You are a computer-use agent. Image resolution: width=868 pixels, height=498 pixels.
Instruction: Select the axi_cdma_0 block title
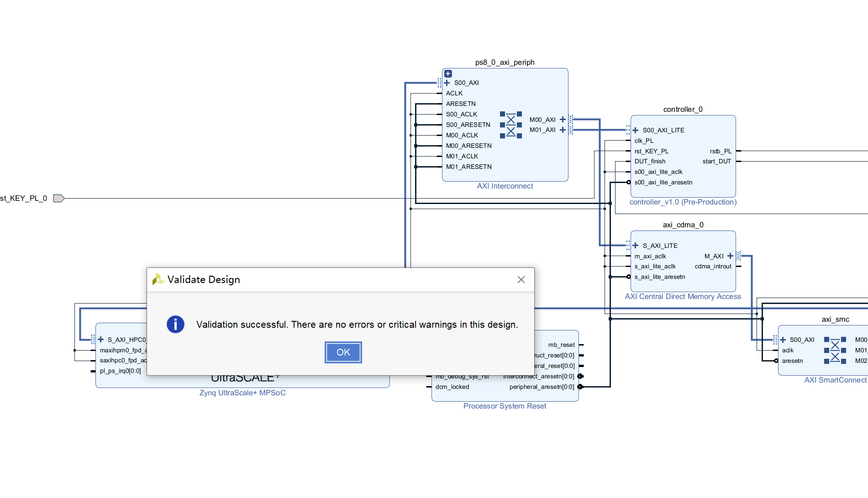coord(683,225)
